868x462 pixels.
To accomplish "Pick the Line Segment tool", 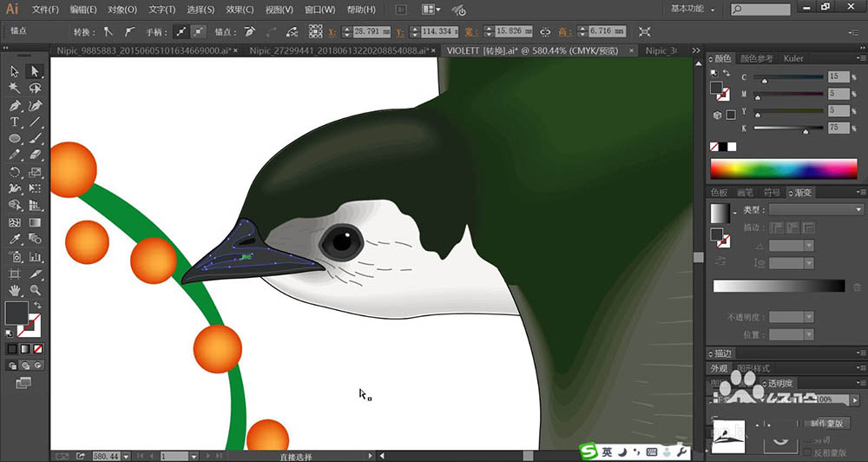I will [x=35, y=122].
